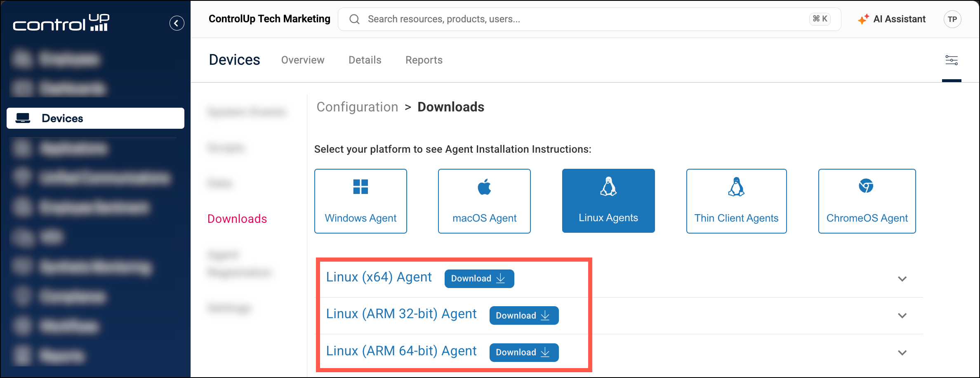Download the Linux (ARM 32-bit) Agent
The width and height of the screenshot is (980, 378).
(524, 316)
